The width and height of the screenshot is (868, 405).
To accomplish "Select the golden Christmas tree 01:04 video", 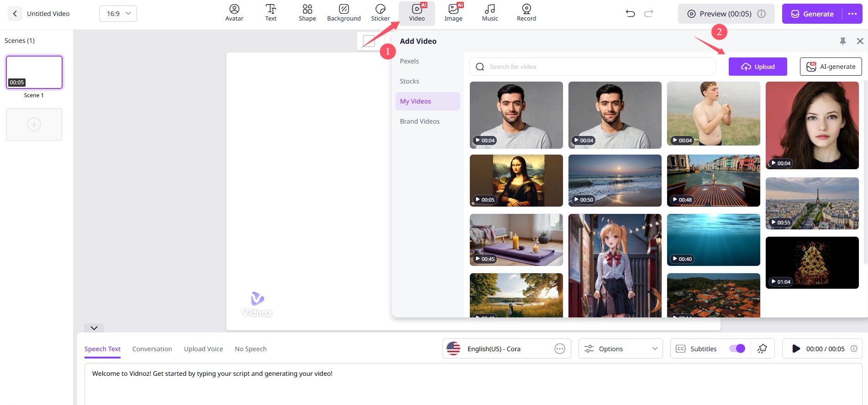I will [812, 263].
